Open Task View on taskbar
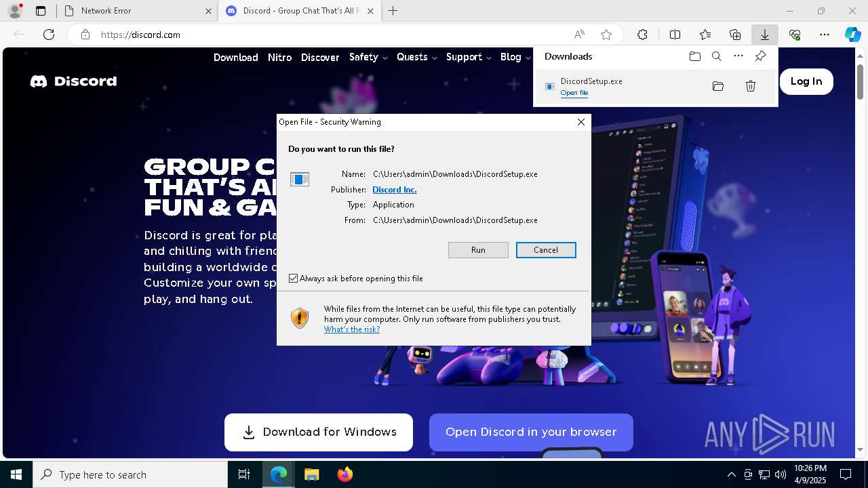This screenshot has width=868, height=488. tap(244, 474)
